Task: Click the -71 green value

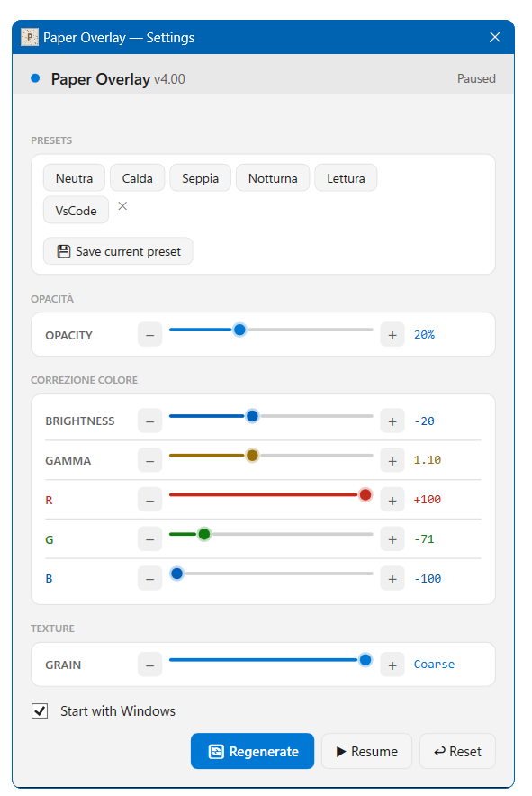Action: pyautogui.click(x=424, y=539)
